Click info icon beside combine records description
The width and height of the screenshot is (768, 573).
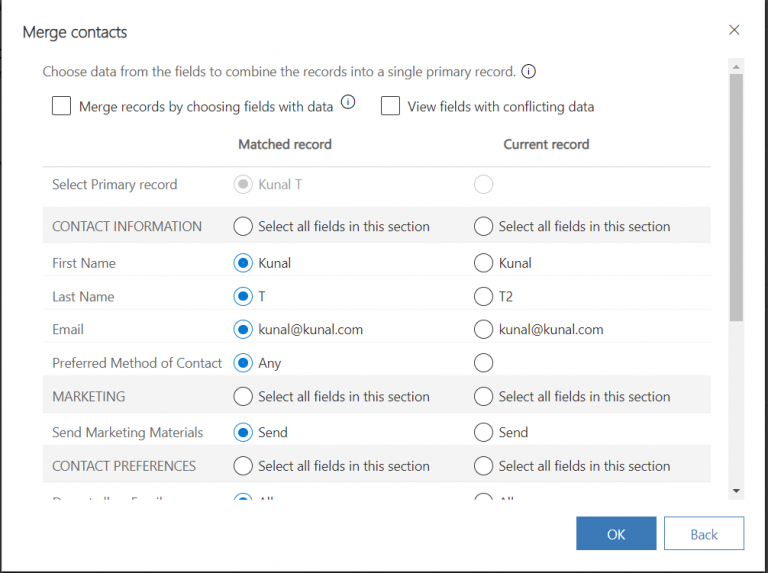click(529, 72)
